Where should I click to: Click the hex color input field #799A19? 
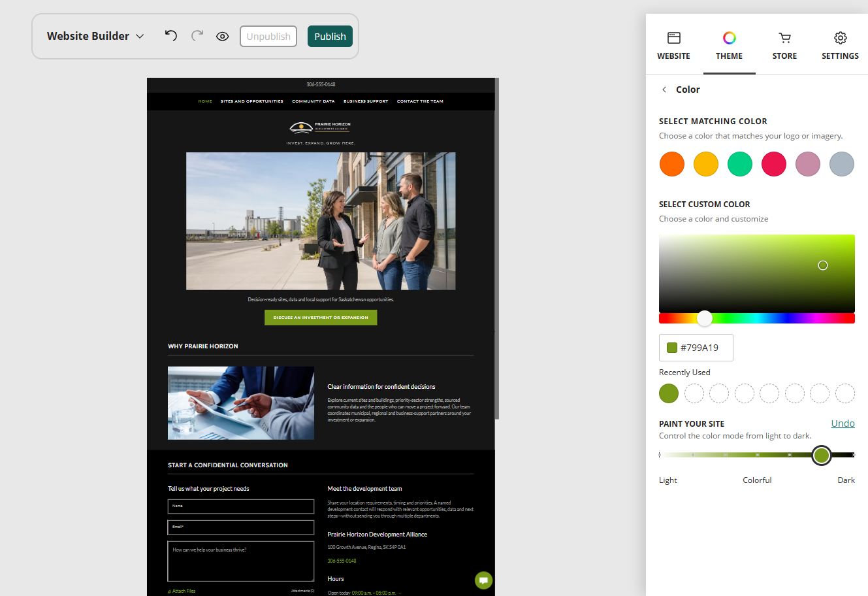[x=696, y=348]
